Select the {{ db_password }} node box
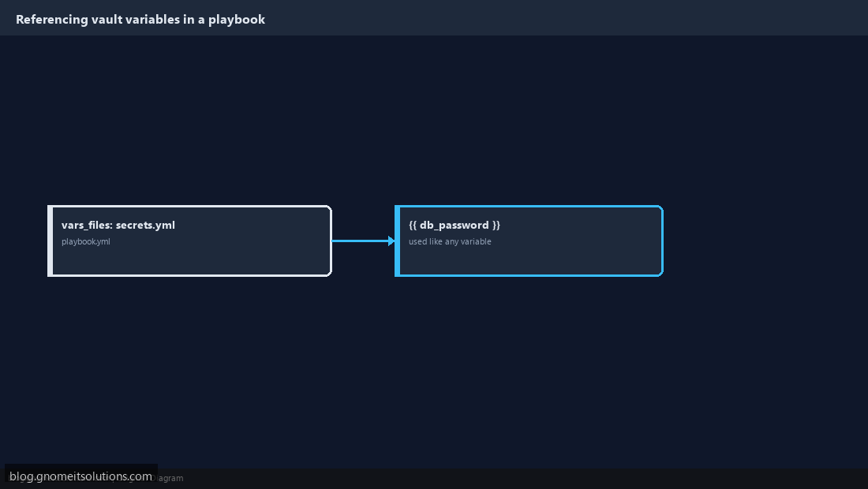The width and height of the screenshot is (868, 489). (529, 241)
